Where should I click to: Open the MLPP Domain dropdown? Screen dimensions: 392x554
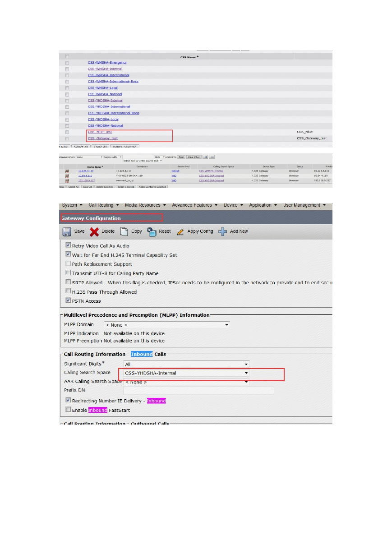(166, 325)
